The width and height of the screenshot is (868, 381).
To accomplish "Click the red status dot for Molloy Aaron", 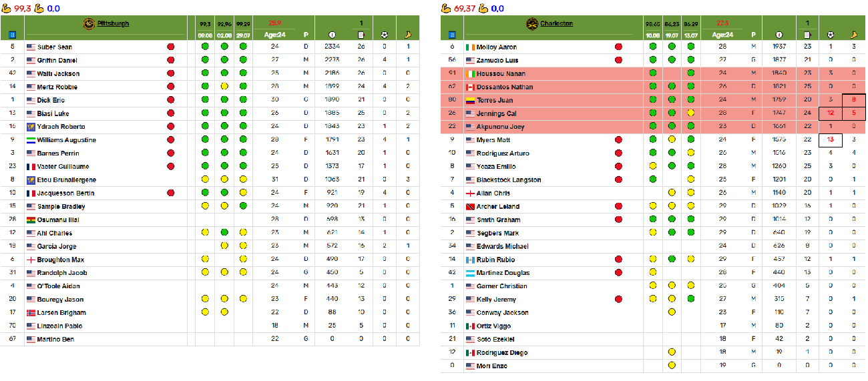I will click(618, 47).
